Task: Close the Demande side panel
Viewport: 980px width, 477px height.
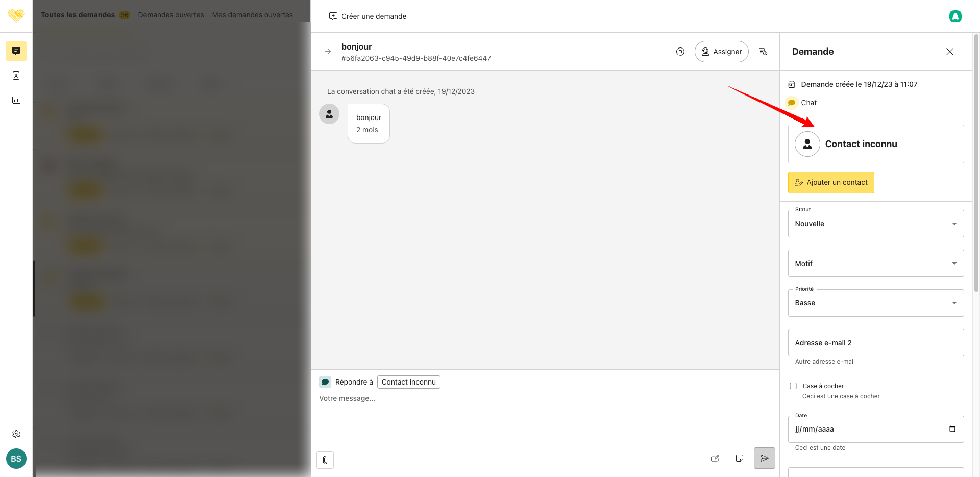Action: tap(950, 52)
